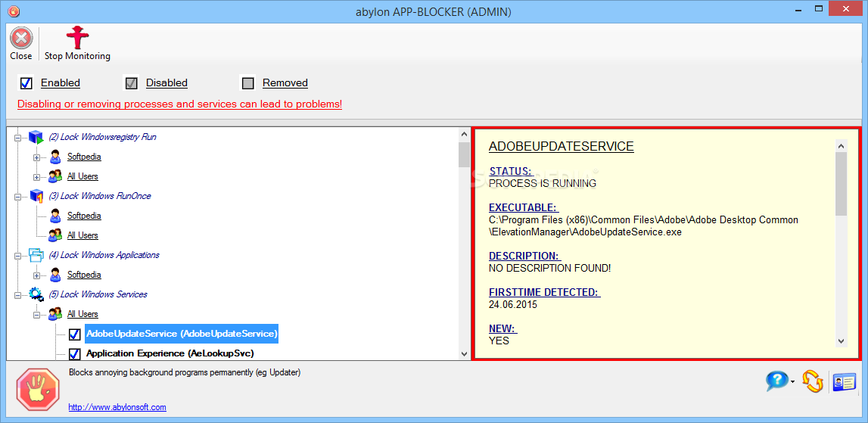
Task: Click the tree panel scrollbar down arrow
Action: coord(464,354)
